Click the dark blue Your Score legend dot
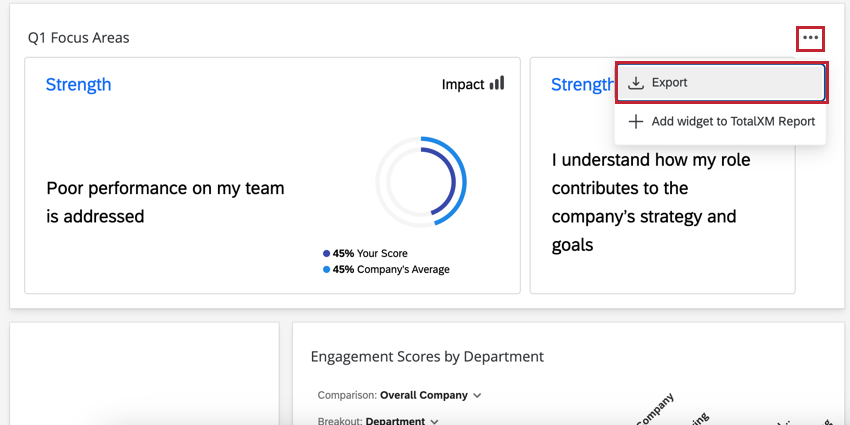Viewport: 850px width, 425px height. tap(327, 254)
